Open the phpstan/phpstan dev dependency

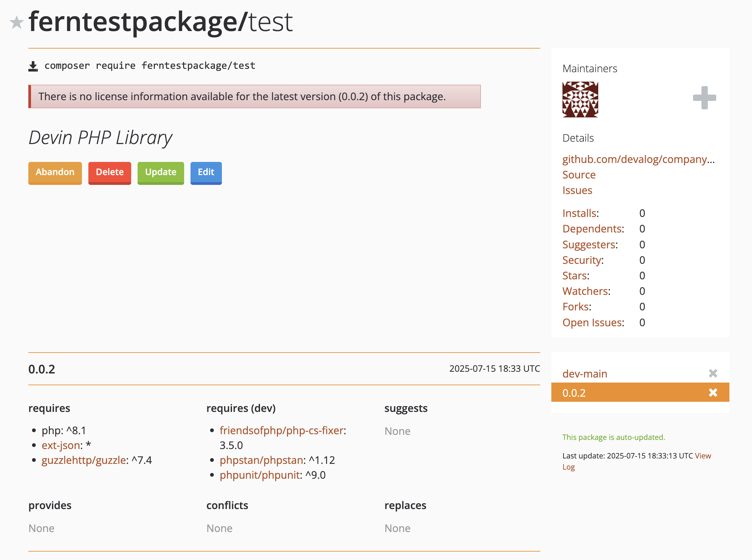pyautogui.click(x=261, y=460)
